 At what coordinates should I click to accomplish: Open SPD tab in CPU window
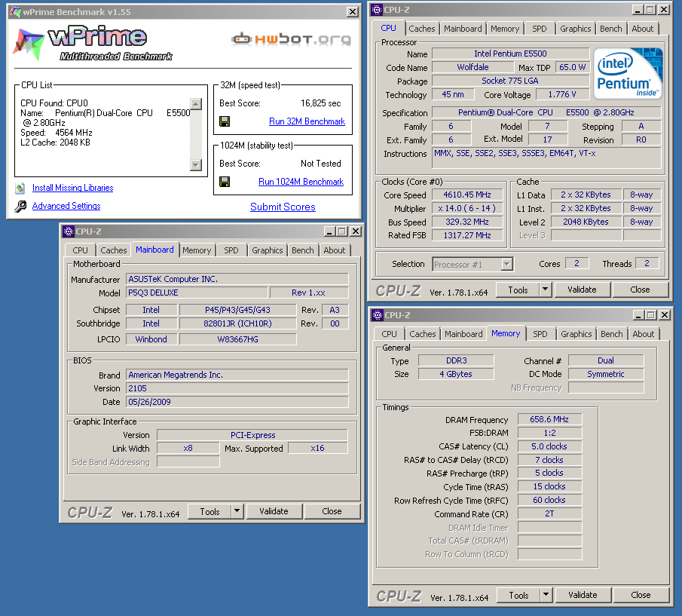540,29
